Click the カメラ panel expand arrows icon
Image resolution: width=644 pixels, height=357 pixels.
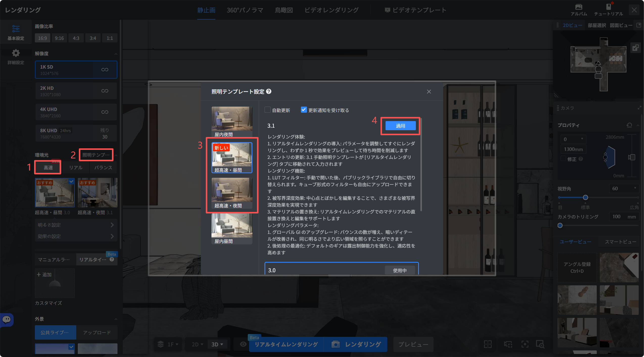639,108
